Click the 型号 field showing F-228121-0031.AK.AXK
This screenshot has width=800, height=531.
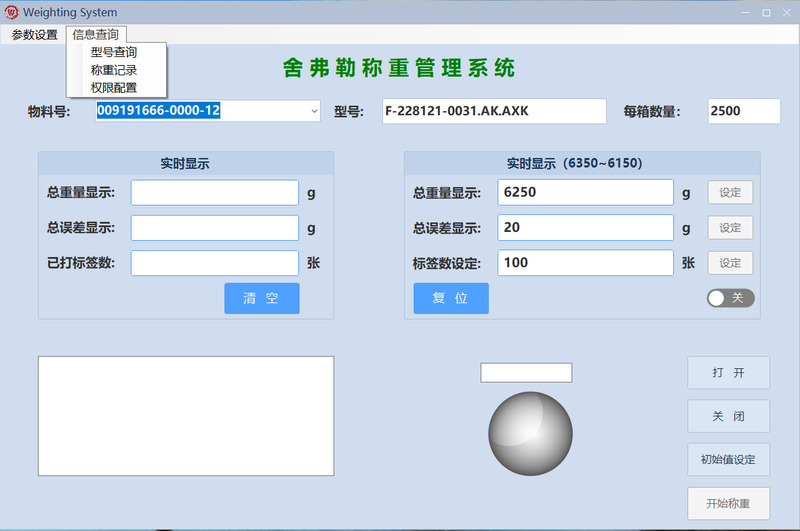pos(494,111)
